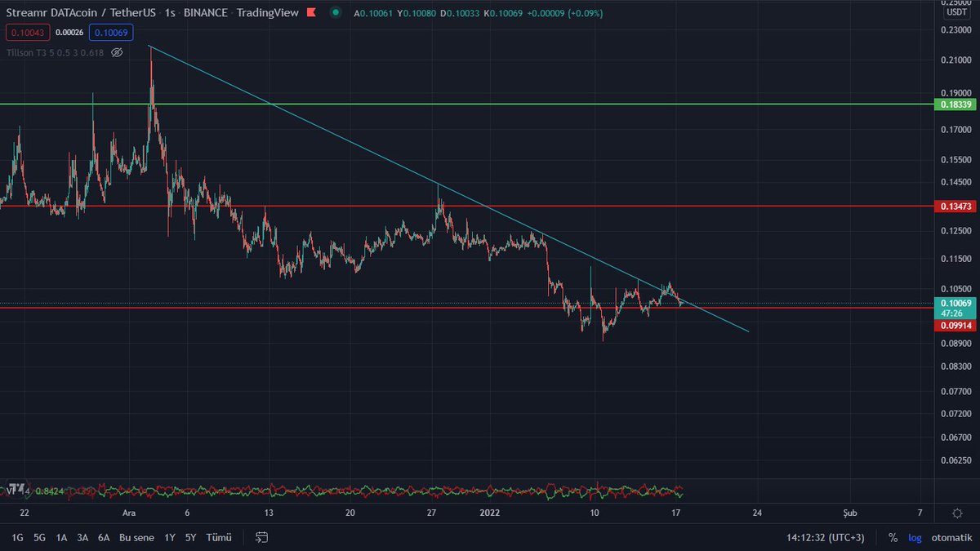Viewport: 980px width, 551px height.
Task: Toggle percent scale mode
Action: [x=893, y=538]
